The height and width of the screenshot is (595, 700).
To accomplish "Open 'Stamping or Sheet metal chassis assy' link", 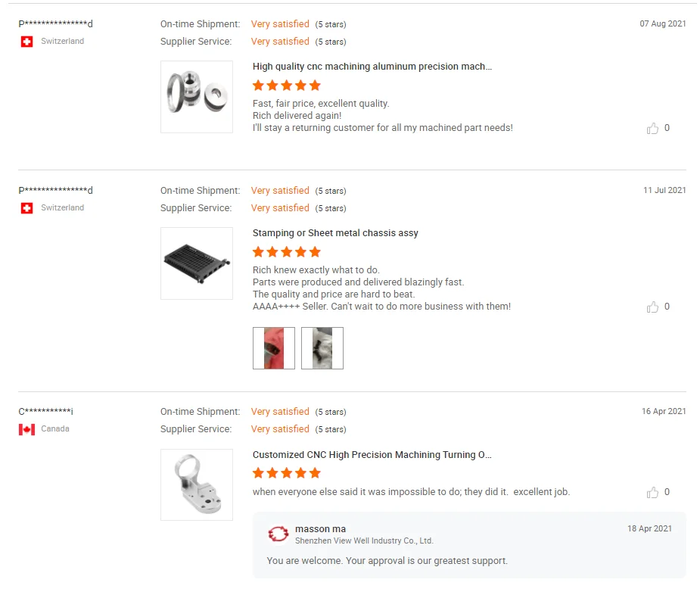I will (x=335, y=233).
